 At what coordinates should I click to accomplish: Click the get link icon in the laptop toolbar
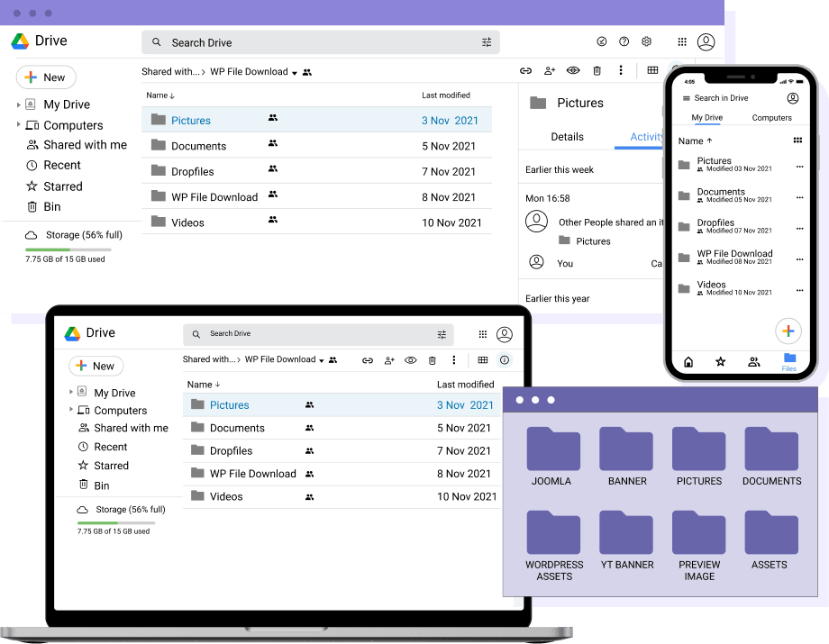click(x=368, y=360)
